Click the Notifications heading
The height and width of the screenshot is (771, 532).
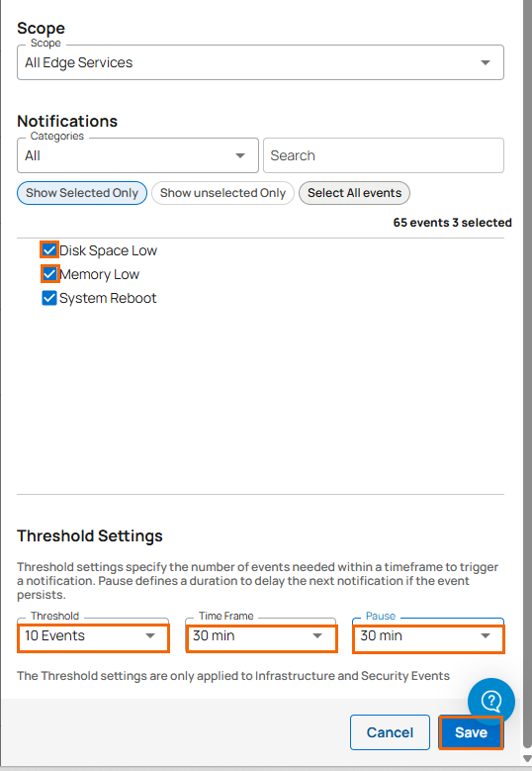pos(67,121)
